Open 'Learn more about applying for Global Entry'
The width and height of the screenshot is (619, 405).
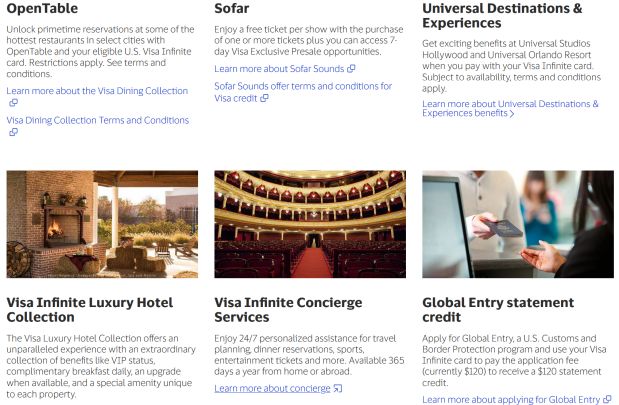coord(511,399)
